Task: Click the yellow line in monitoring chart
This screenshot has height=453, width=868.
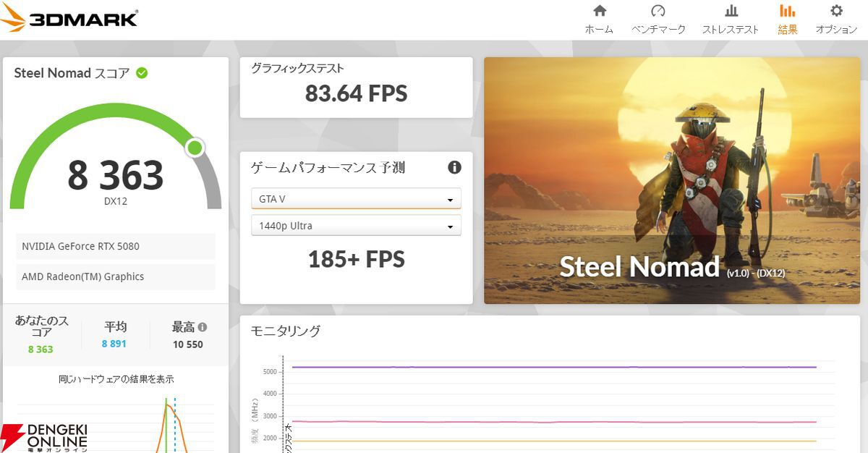Action: click(x=554, y=441)
